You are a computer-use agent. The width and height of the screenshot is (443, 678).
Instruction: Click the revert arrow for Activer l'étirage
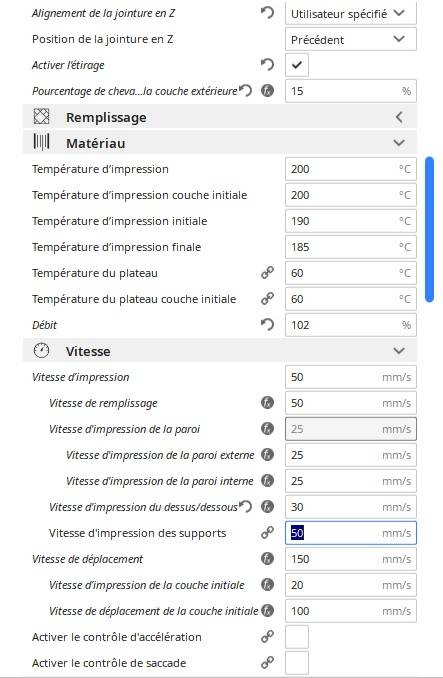coord(268,65)
